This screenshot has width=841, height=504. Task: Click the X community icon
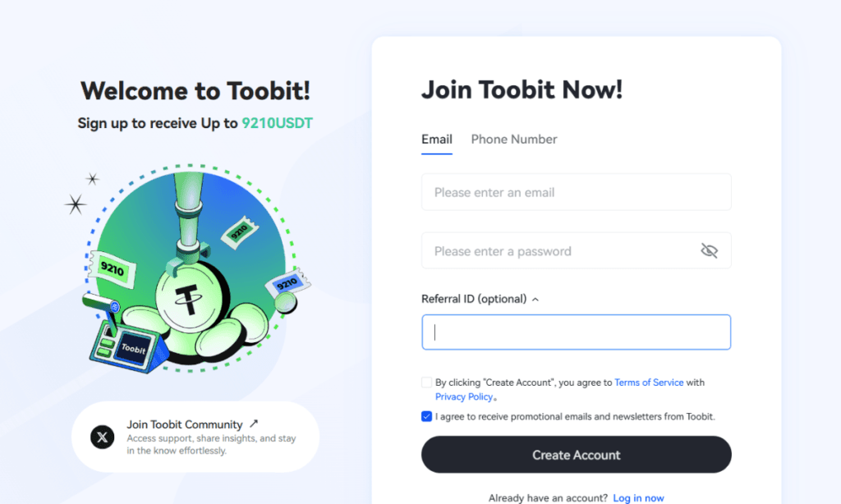coord(102,437)
